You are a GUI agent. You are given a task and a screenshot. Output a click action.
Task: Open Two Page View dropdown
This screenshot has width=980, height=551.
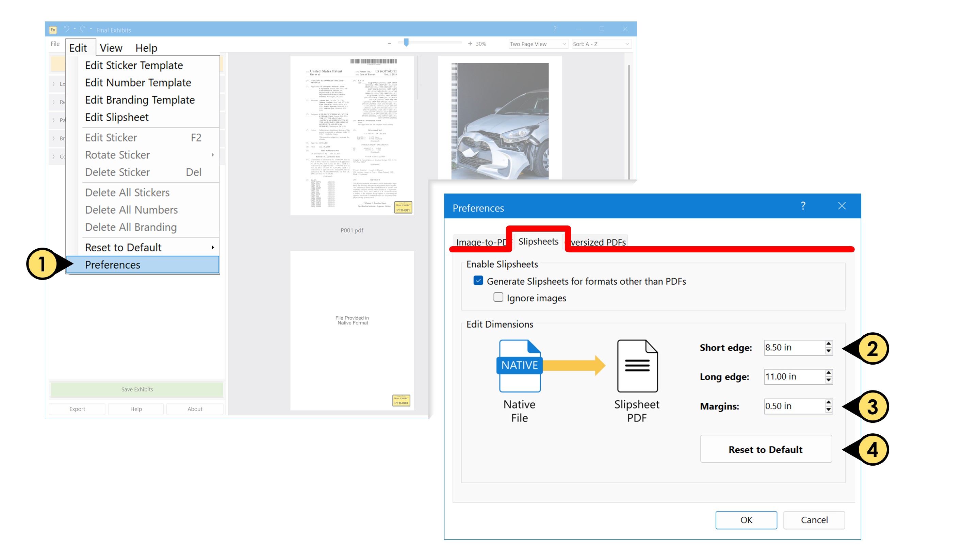pyautogui.click(x=538, y=44)
